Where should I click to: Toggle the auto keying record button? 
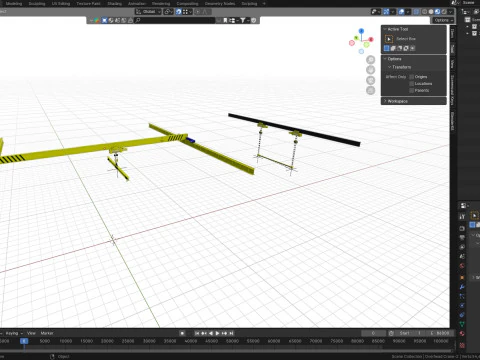(x=182, y=333)
